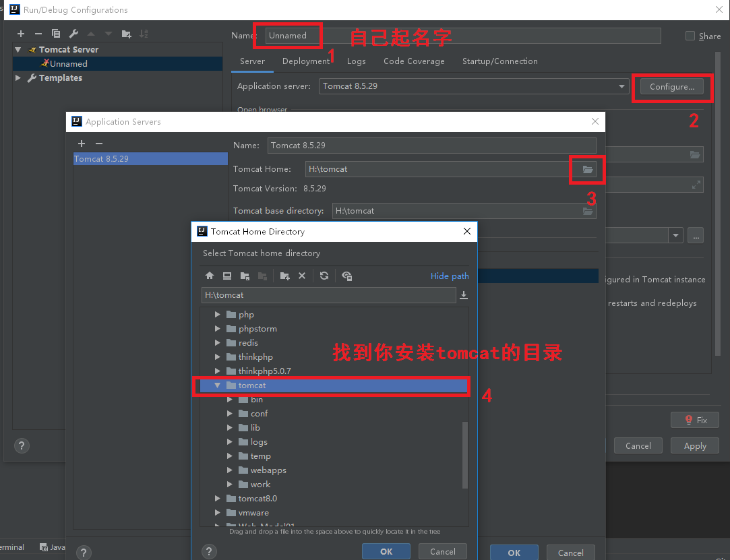Go to home directory icon in file chooser
The image size is (730, 560).
point(210,276)
